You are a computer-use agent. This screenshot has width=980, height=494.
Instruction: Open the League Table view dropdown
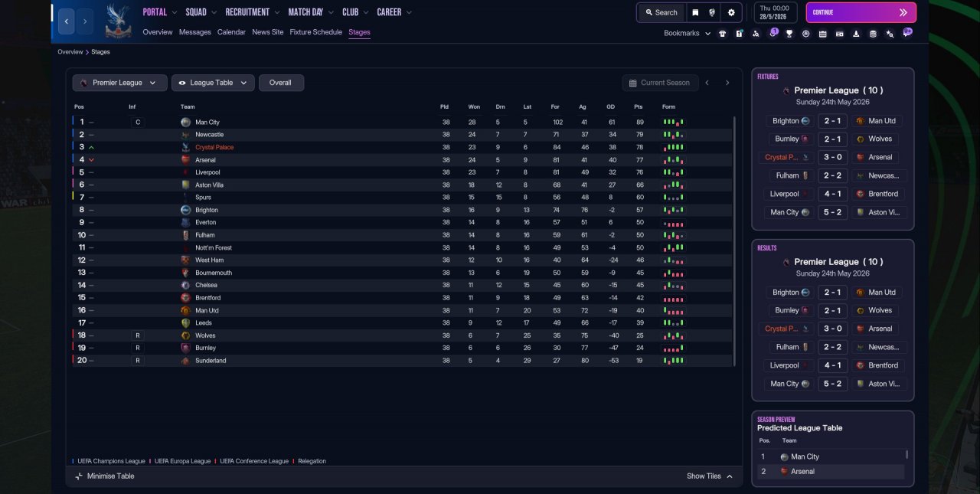coord(213,83)
